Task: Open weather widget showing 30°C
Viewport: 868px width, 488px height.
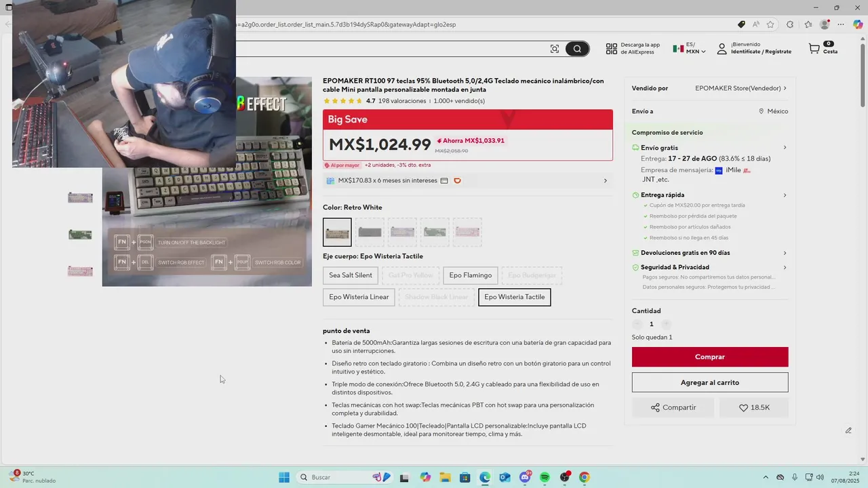Action: coord(33,477)
